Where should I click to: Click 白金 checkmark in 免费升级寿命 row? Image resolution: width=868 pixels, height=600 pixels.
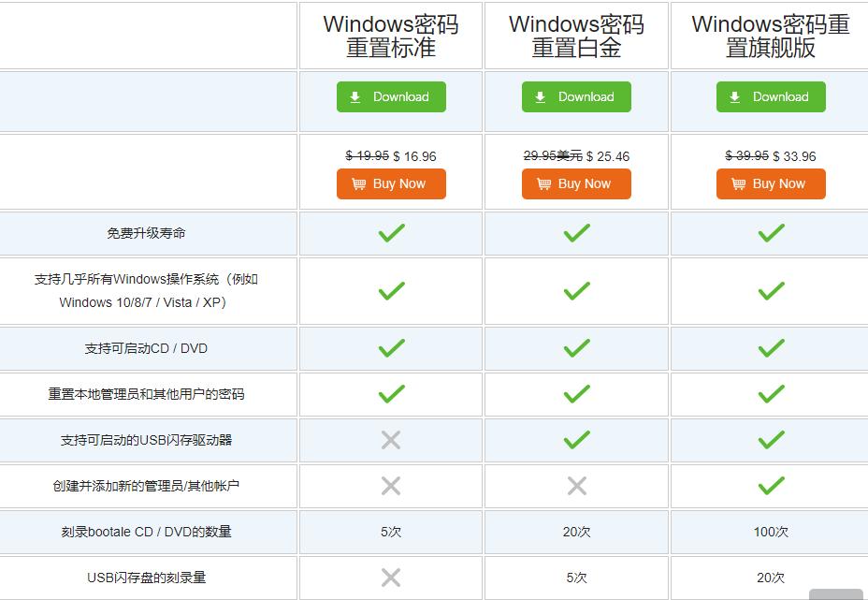pos(577,233)
